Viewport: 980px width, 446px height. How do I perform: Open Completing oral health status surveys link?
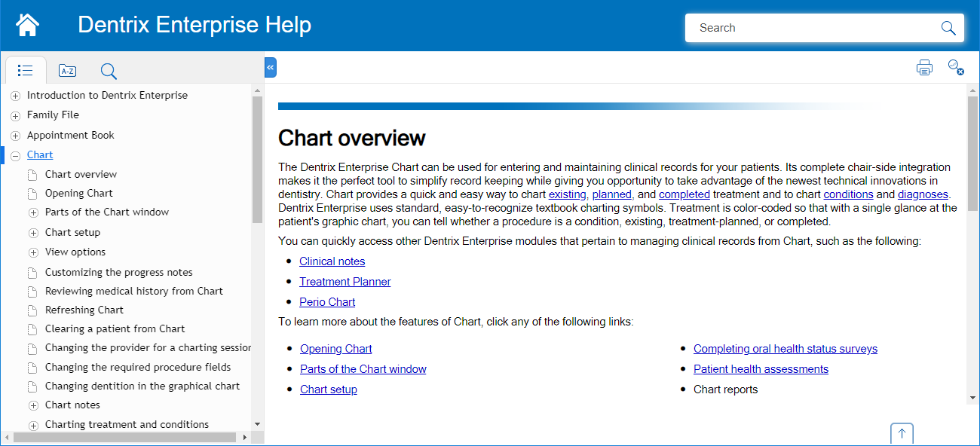click(x=785, y=349)
